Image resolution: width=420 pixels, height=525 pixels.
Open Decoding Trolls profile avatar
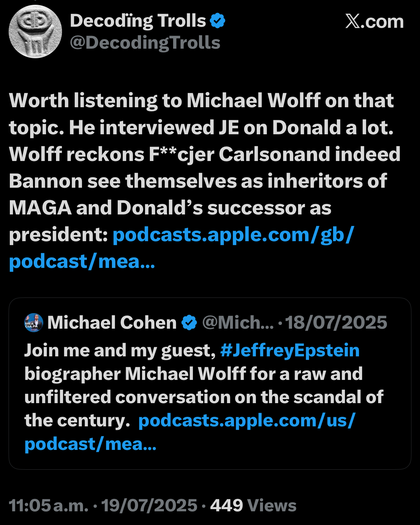(x=35, y=31)
